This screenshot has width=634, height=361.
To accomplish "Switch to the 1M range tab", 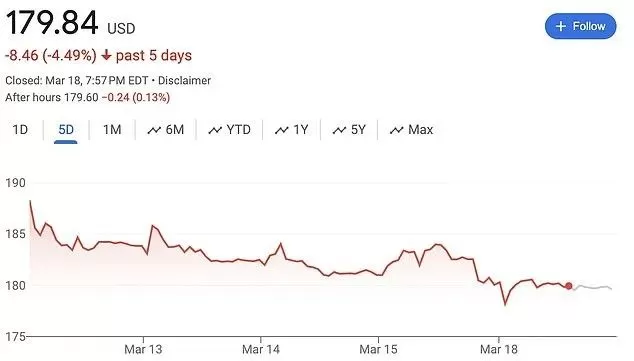I will coord(112,130).
